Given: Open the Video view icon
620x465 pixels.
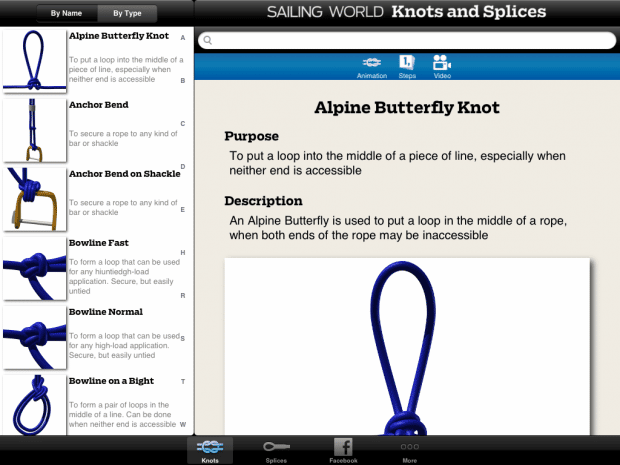Looking at the screenshot, I should point(442,67).
